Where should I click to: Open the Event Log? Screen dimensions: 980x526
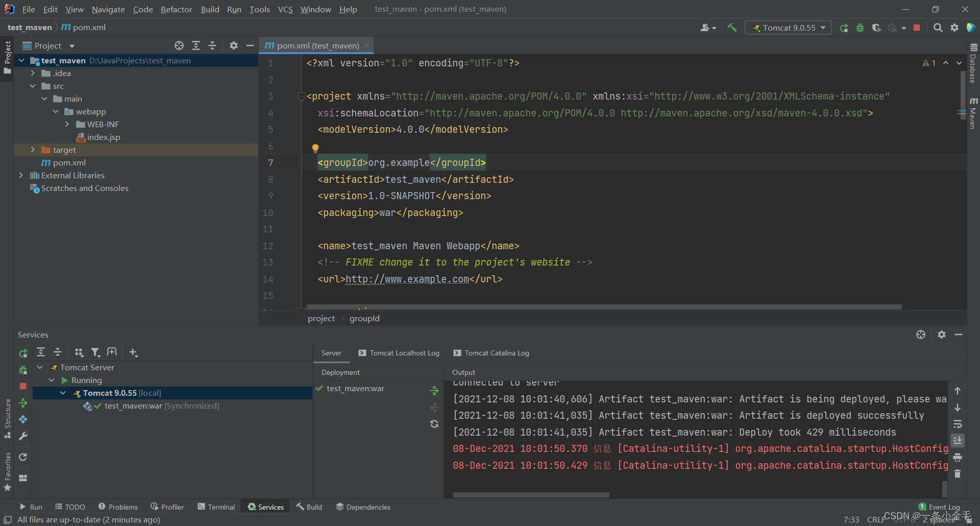click(x=940, y=507)
